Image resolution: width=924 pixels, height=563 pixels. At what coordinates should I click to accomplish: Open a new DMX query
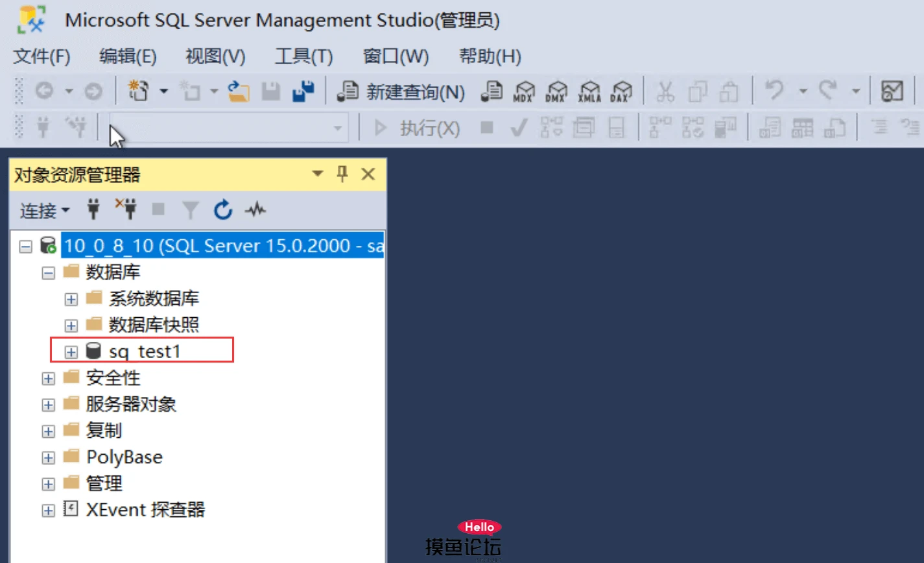point(556,91)
